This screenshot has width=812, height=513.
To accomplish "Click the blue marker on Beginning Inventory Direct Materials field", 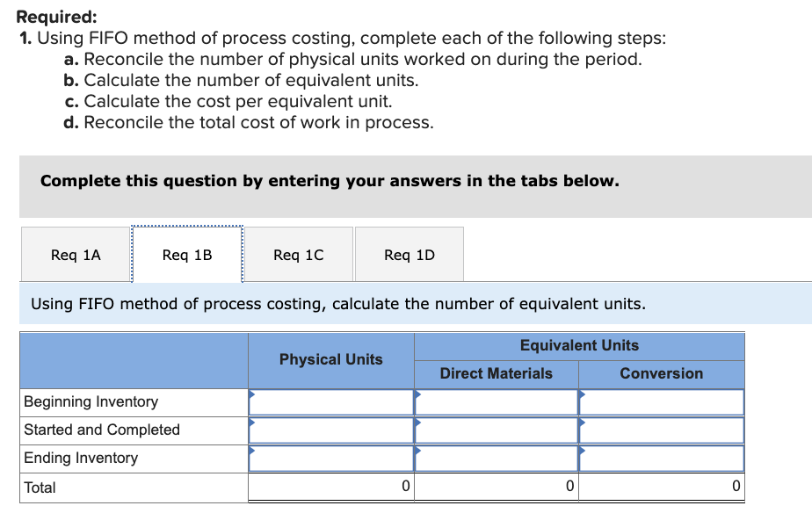I will tap(420, 396).
